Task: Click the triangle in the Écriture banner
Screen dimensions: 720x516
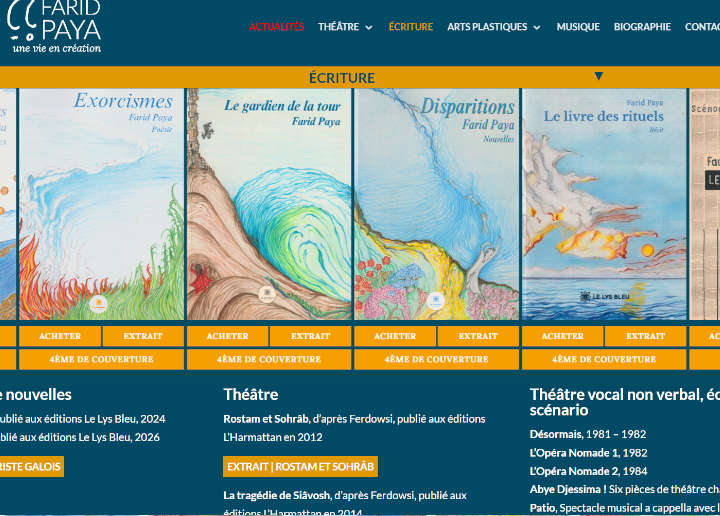Action: 598,76
